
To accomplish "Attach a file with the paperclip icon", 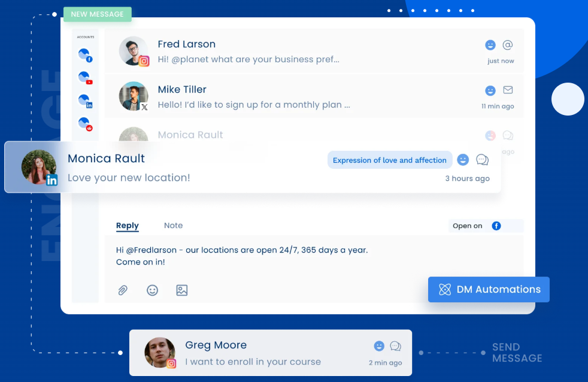I will [x=123, y=290].
